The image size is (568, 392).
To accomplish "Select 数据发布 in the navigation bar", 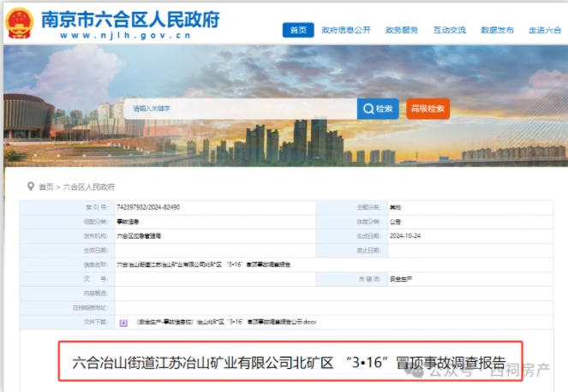I will click(x=497, y=30).
